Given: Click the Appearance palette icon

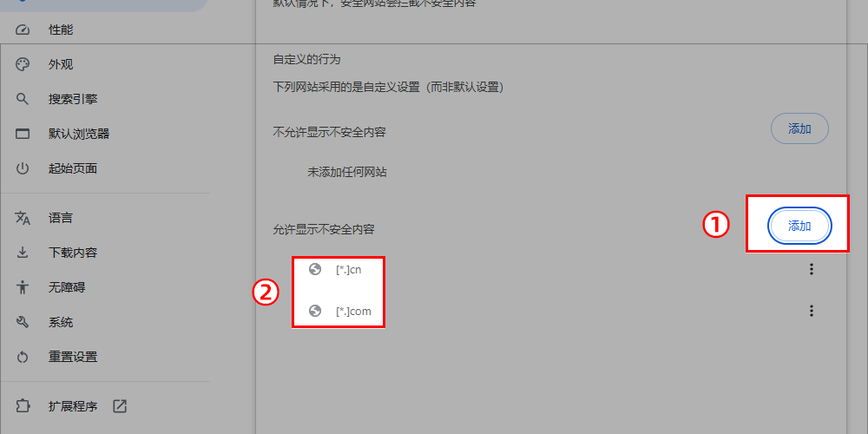Looking at the screenshot, I should click(x=23, y=65).
